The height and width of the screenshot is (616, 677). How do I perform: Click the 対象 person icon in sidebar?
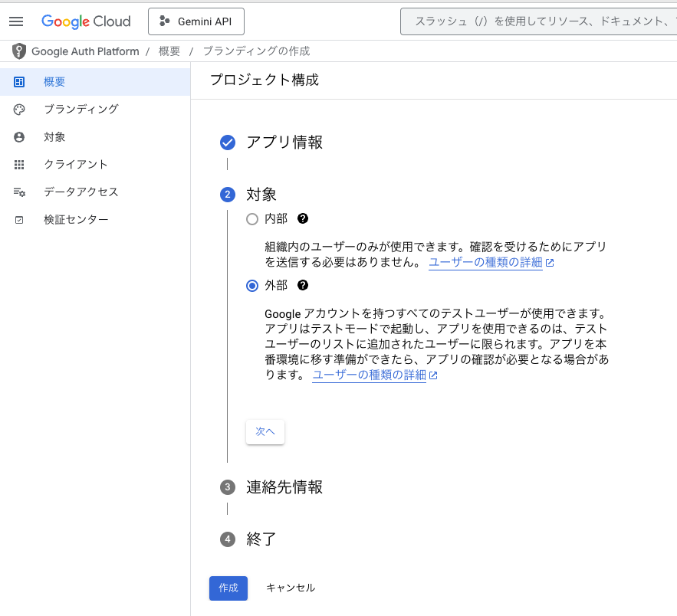click(19, 136)
